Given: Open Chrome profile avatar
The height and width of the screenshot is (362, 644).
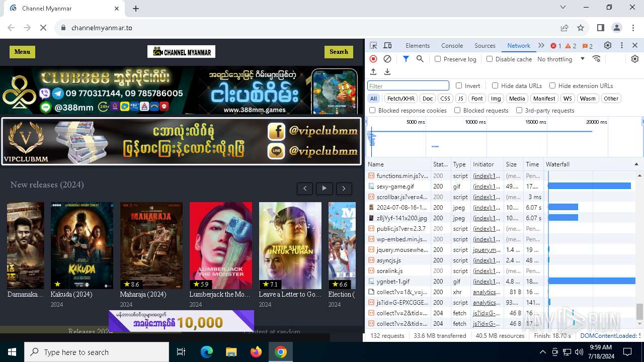Looking at the screenshot, I should pos(617,28).
